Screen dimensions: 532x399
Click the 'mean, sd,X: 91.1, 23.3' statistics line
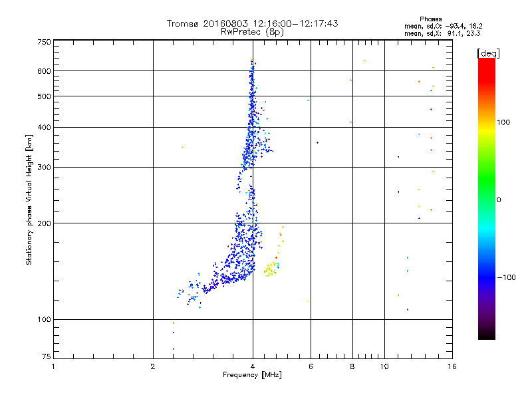click(442, 33)
